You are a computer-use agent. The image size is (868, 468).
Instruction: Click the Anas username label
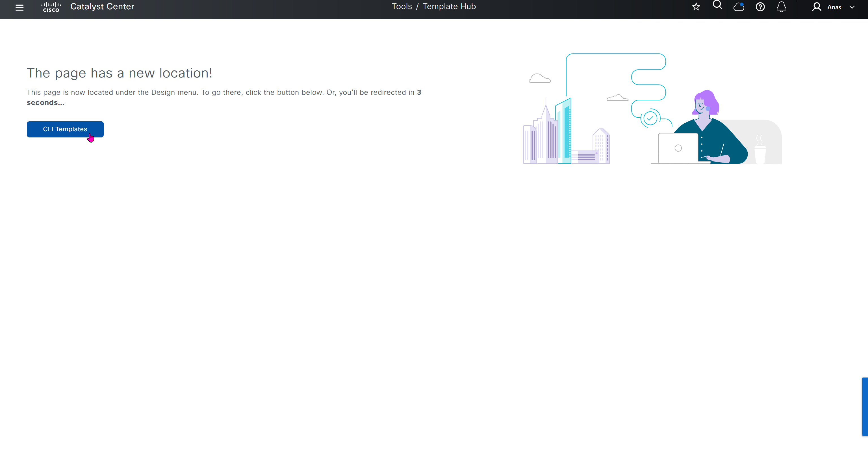(x=834, y=7)
